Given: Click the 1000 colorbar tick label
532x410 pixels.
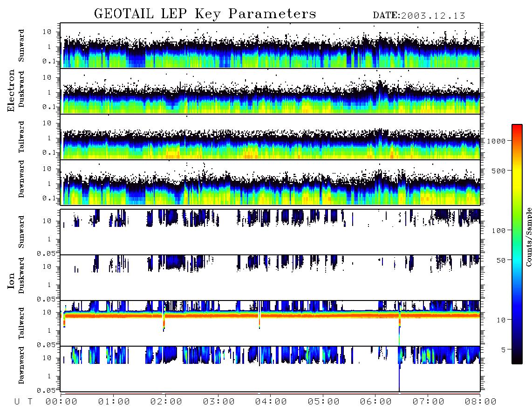Looking at the screenshot, I should (x=497, y=141).
